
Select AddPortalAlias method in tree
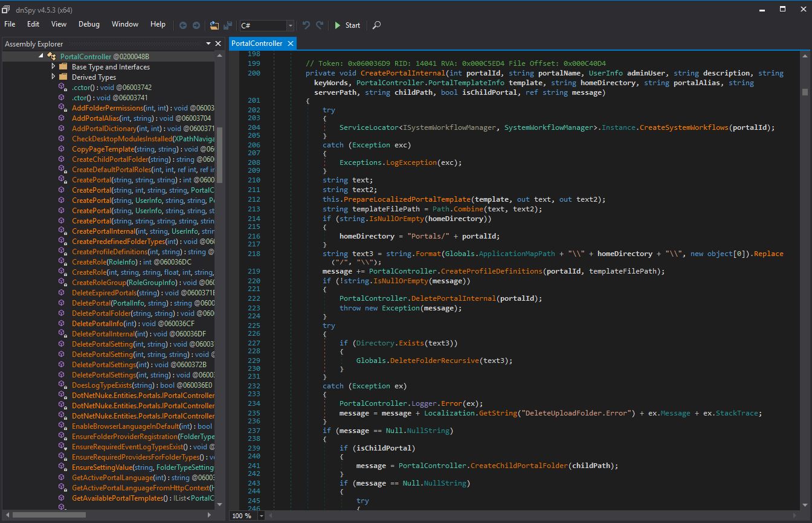[141, 118]
